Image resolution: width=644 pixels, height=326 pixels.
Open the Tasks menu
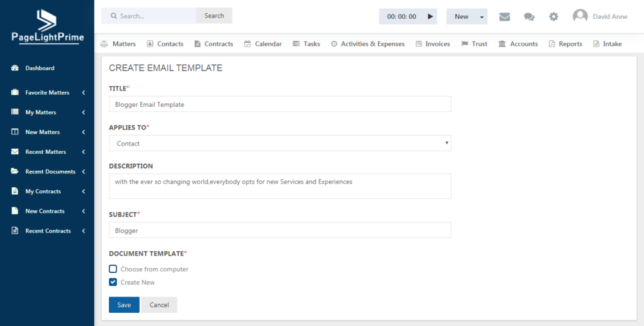click(312, 44)
